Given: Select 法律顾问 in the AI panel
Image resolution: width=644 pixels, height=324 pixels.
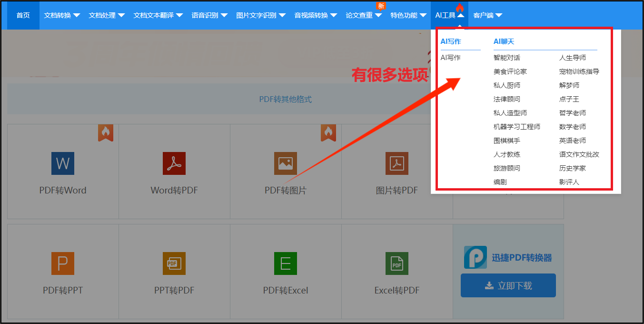Looking at the screenshot, I should pos(505,99).
